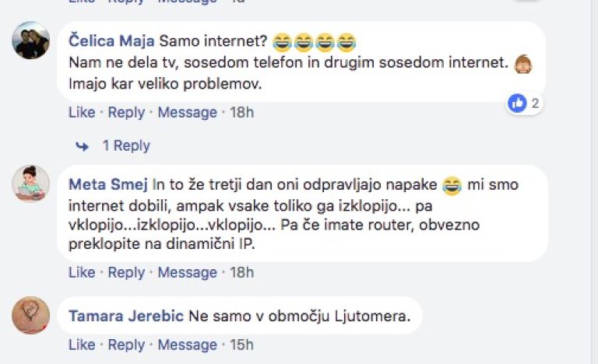The image size is (598, 364).
Task: Click the Meta Smej name link
Action: pos(108,184)
